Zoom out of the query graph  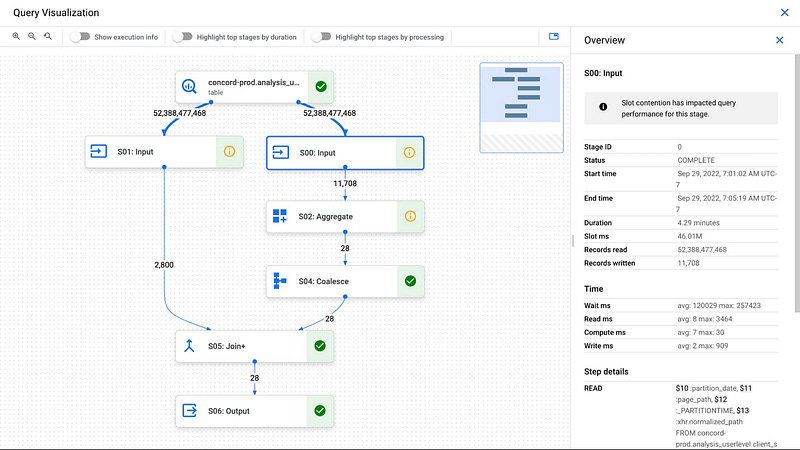click(x=32, y=36)
